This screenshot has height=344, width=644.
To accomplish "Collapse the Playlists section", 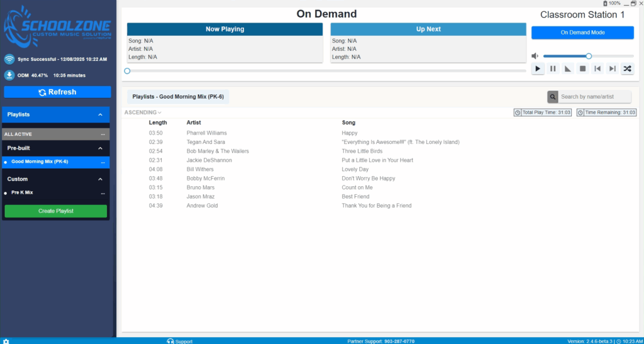I will pos(100,114).
